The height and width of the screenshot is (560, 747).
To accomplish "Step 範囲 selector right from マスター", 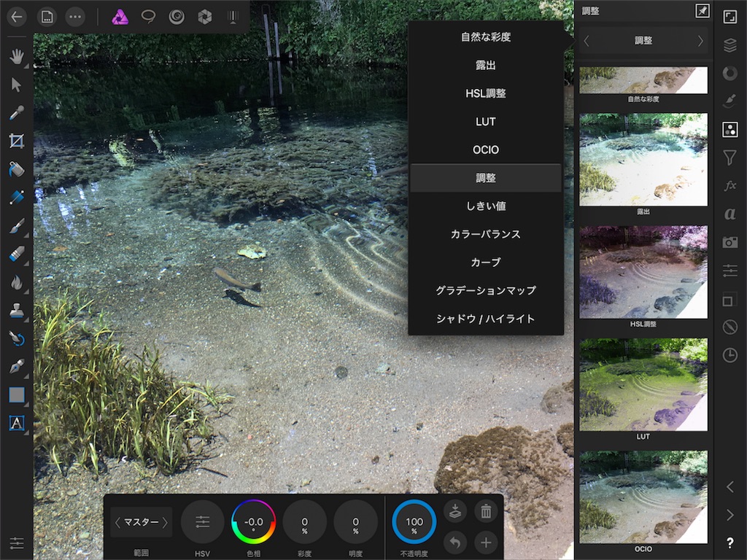I will (165, 522).
